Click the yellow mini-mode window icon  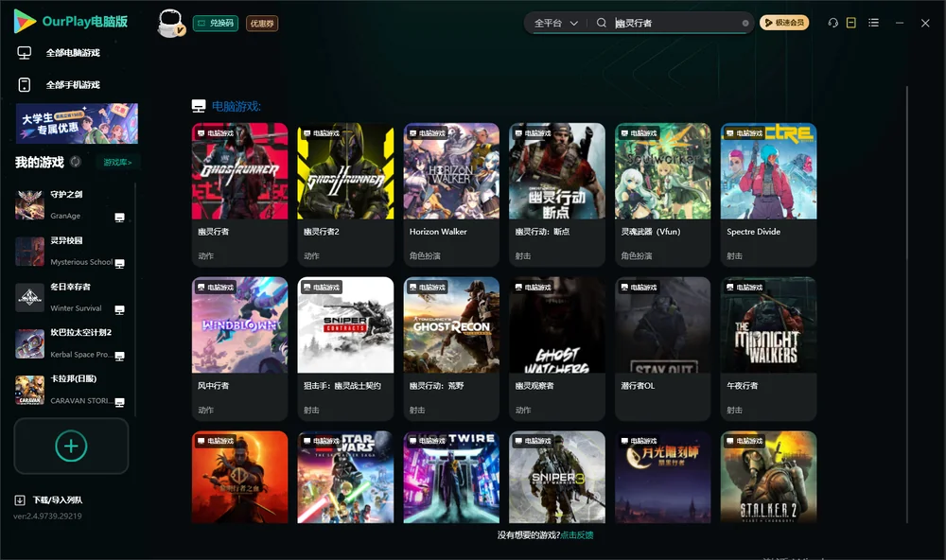coord(851,23)
